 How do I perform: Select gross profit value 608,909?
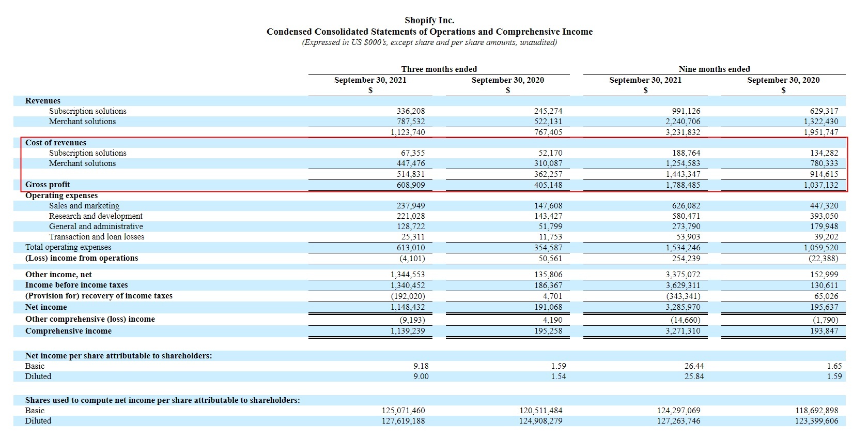[411, 185]
